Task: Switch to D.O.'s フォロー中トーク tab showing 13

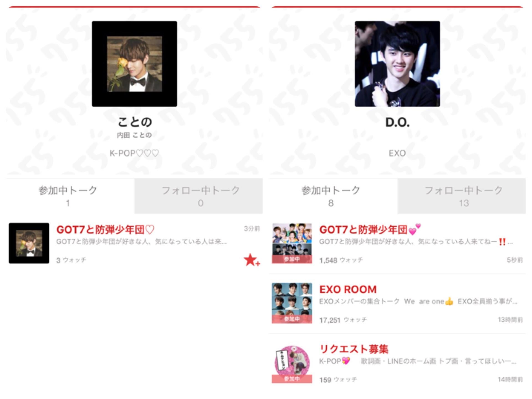Action: click(x=461, y=196)
